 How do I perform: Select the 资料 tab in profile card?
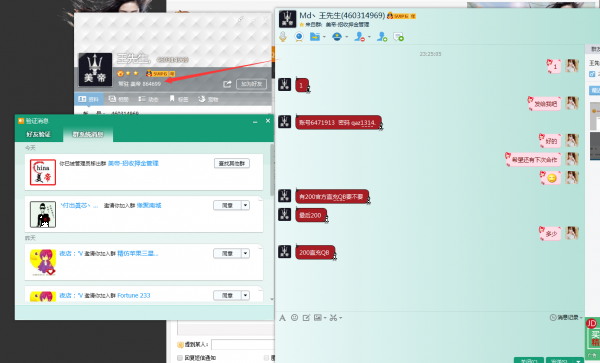89,99
